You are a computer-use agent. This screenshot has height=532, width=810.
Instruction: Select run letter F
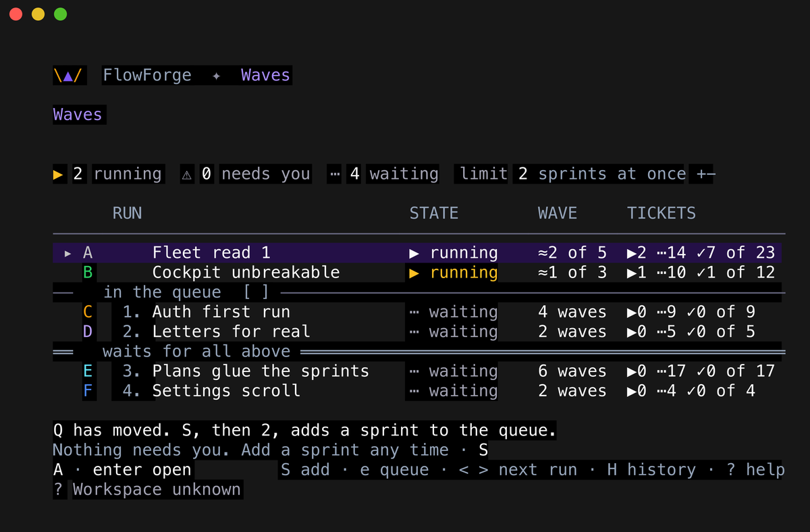(88, 391)
